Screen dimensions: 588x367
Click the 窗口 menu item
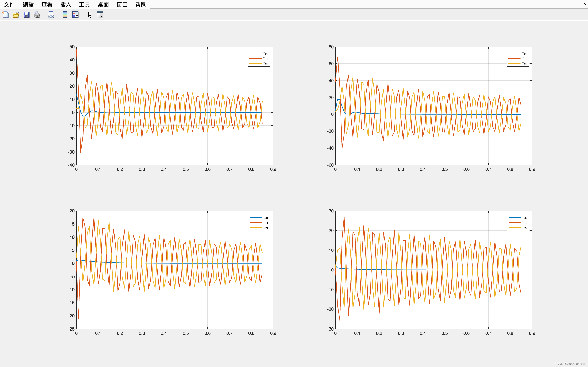tap(122, 4)
